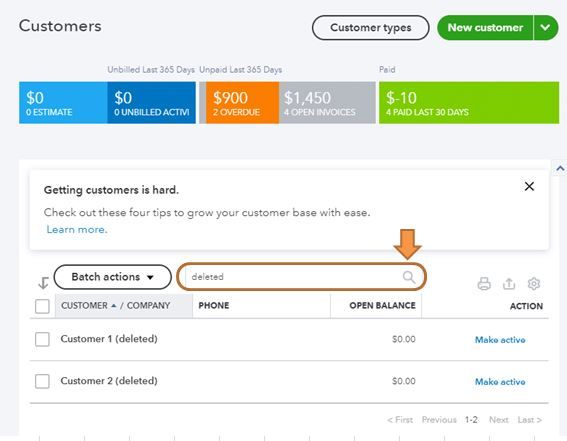Open table settings gear icon
567x441 pixels.
coord(534,284)
